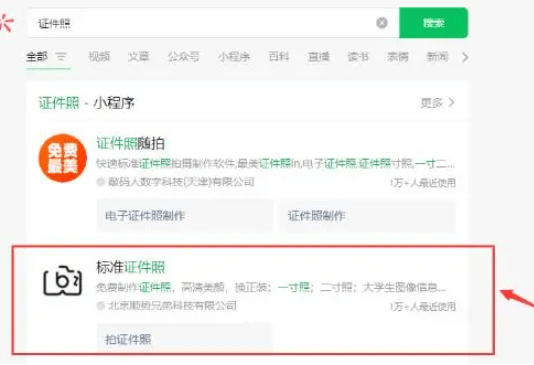Switch to the 表情 tab
The image size is (534, 365).
(x=397, y=57)
